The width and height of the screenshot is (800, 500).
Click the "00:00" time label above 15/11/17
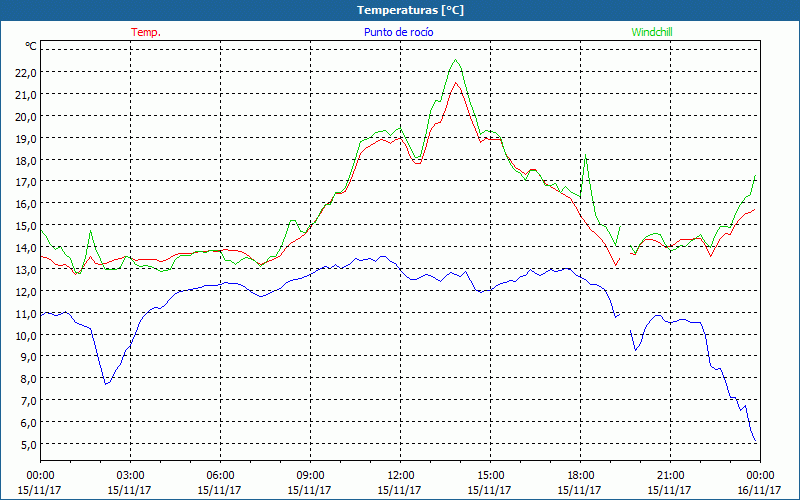40,476
